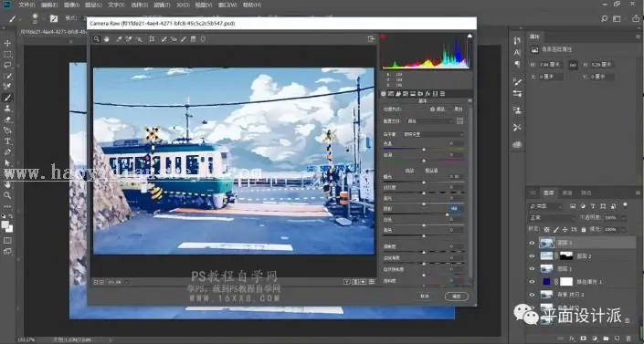Select the Camera Raw Crop tool
The image size is (644, 344).
click(152, 39)
